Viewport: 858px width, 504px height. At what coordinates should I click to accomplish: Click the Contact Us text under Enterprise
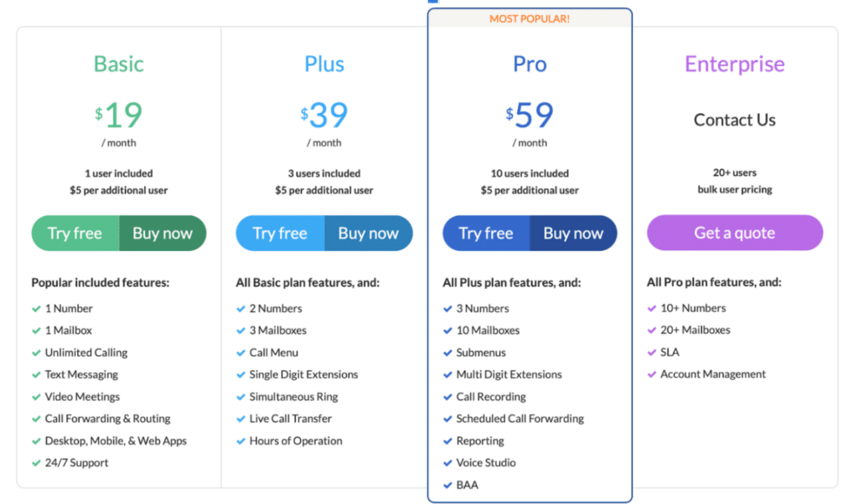(x=735, y=120)
